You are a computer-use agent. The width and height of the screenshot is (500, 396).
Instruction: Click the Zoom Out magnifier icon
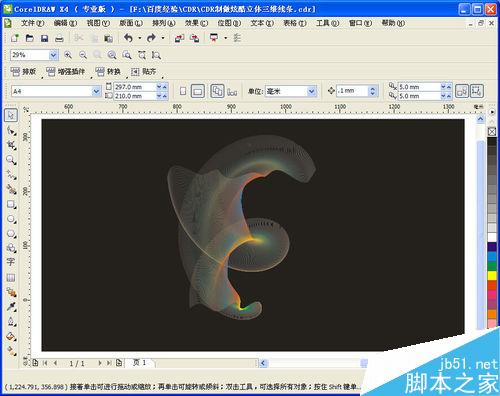pos(83,55)
